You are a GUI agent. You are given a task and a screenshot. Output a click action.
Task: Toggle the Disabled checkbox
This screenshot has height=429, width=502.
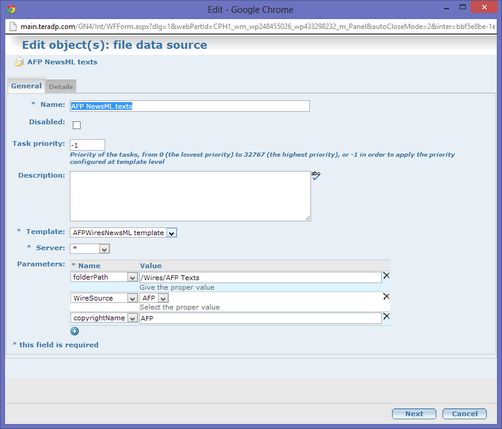point(77,125)
